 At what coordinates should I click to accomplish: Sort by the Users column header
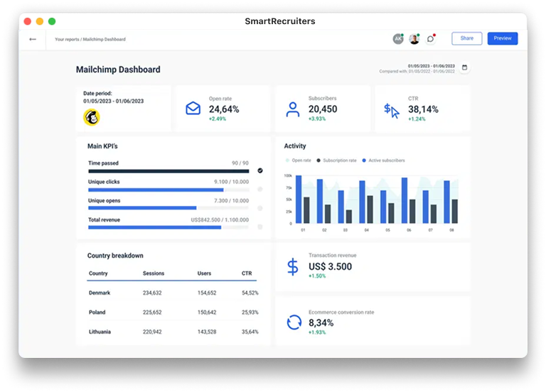pos(205,273)
